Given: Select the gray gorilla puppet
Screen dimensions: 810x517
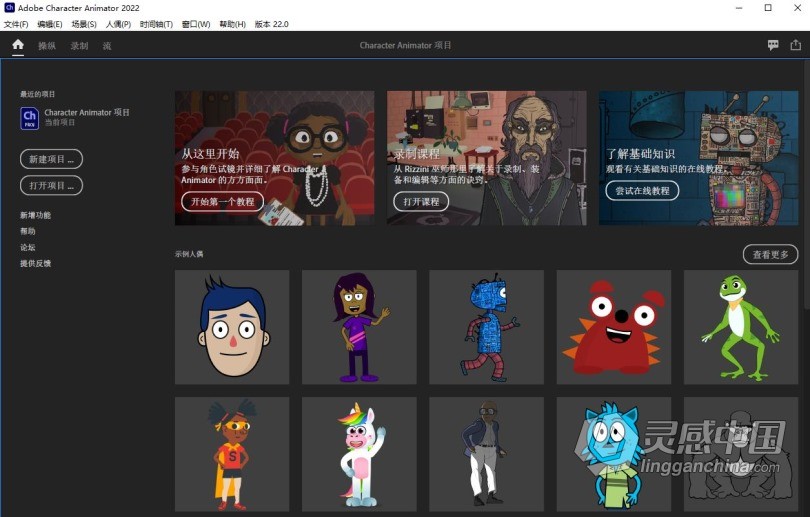Looking at the screenshot, I should [741, 454].
